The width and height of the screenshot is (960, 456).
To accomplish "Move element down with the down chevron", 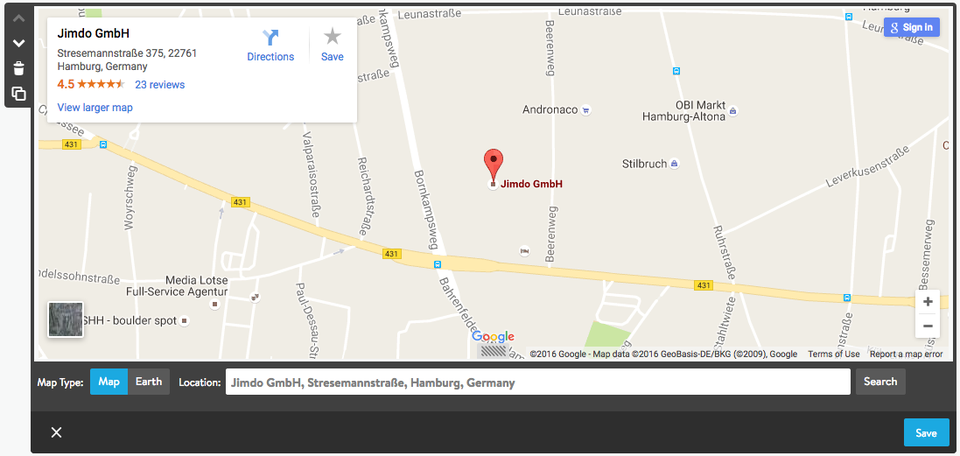I will [19, 43].
